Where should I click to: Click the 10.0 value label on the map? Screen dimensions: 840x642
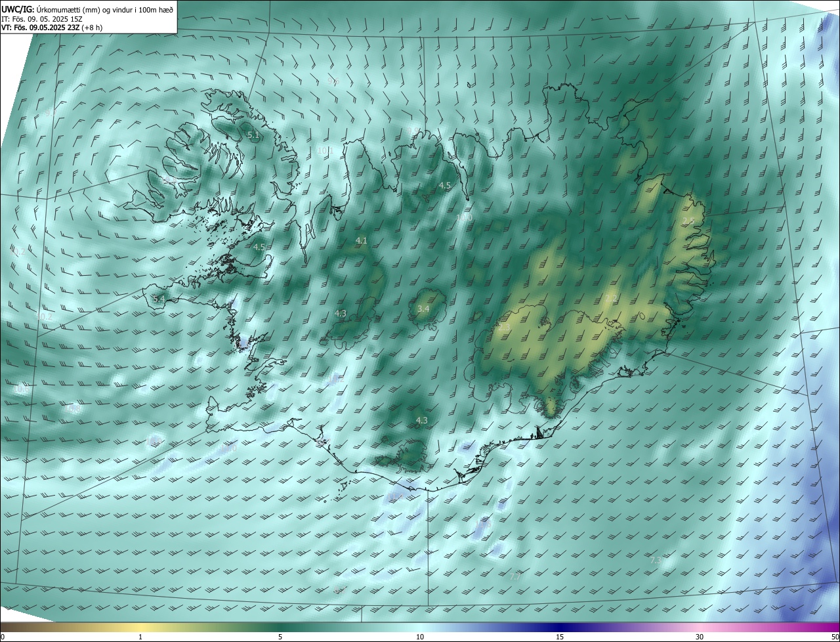tap(465, 217)
